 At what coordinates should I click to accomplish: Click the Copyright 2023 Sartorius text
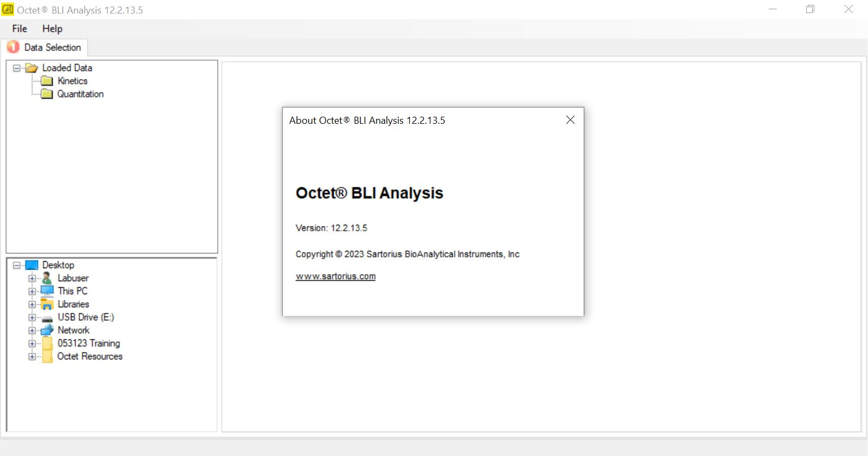coord(407,254)
